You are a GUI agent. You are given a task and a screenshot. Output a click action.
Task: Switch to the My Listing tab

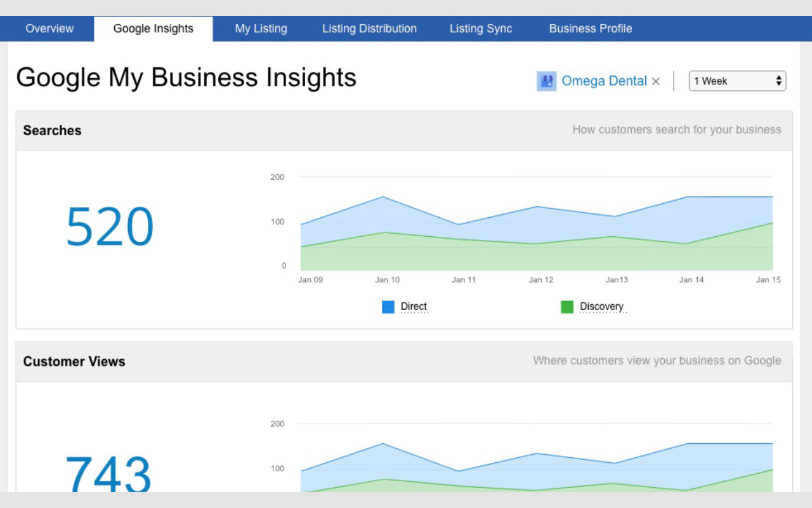point(261,29)
